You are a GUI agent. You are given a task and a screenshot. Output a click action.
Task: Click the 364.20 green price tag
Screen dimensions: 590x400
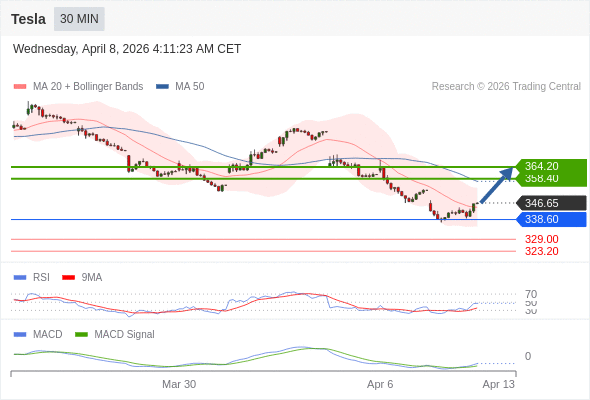click(x=551, y=166)
